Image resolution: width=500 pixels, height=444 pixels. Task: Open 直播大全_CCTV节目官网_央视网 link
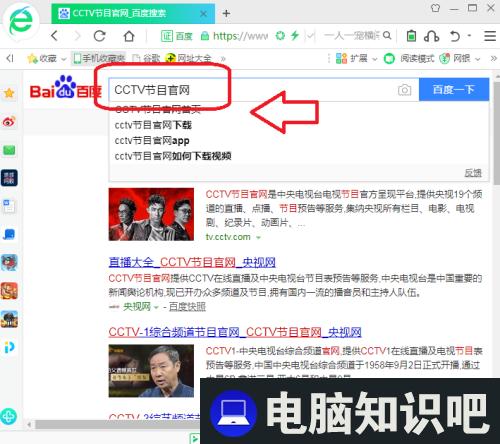pos(192,262)
